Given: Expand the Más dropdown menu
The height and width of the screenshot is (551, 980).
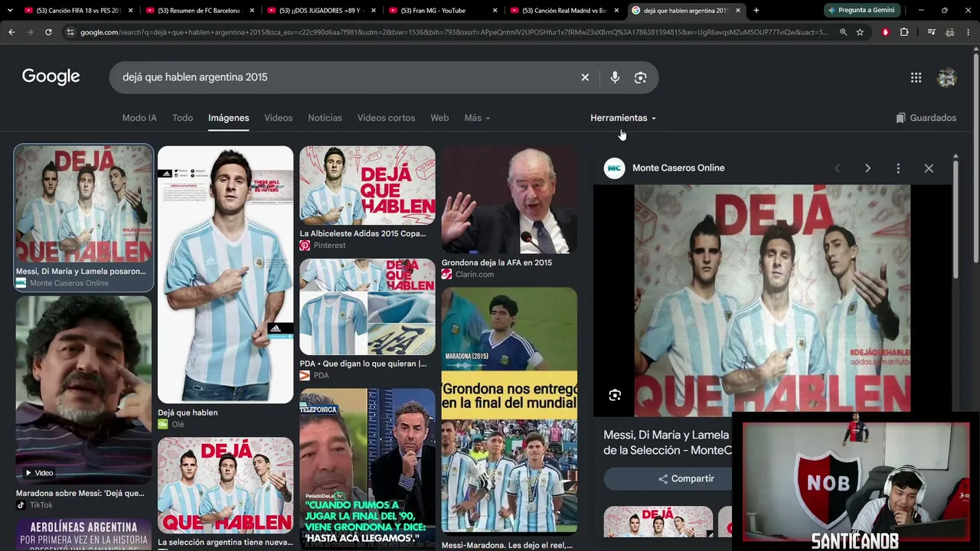Looking at the screenshot, I should pyautogui.click(x=477, y=118).
